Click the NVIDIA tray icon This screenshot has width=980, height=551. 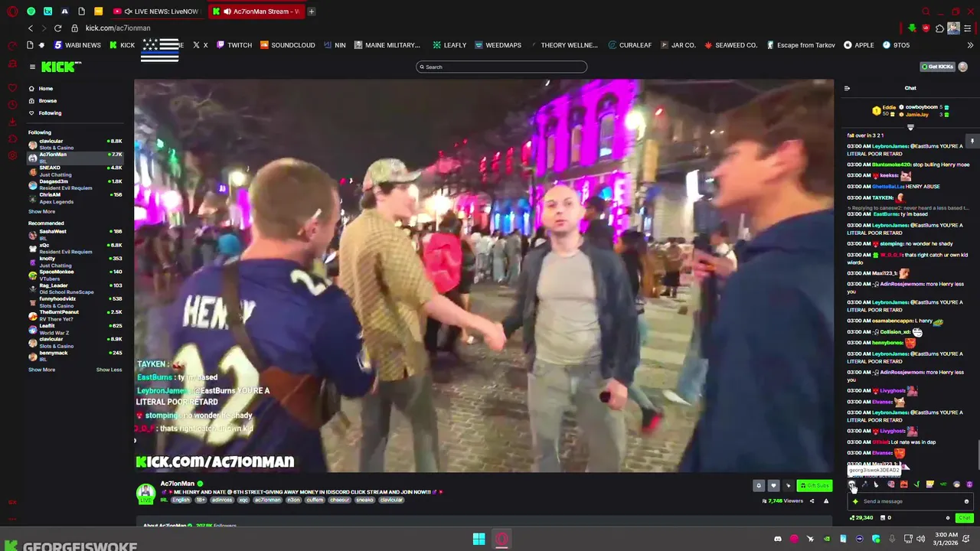pyautogui.click(x=827, y=539)
